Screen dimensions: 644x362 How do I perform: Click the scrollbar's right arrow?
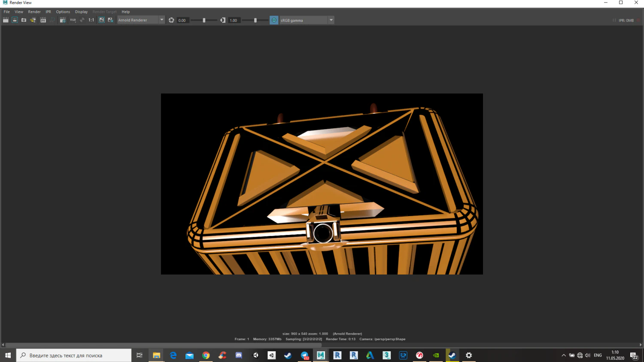pos(641,344)
